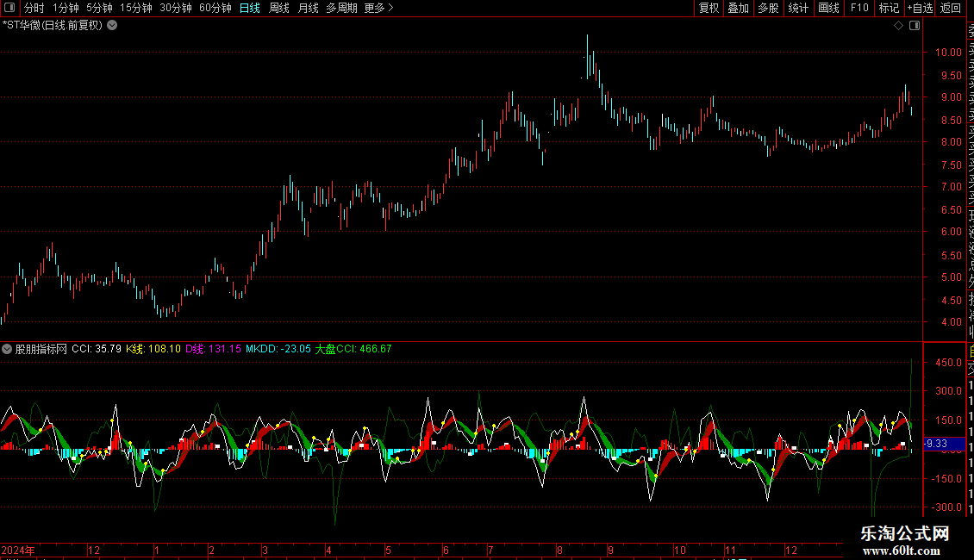Image resolution: width=974 pixels, height=560 pixels.
Task: Click the panel layout icon at top-left
Action: [x=9, y=8]
